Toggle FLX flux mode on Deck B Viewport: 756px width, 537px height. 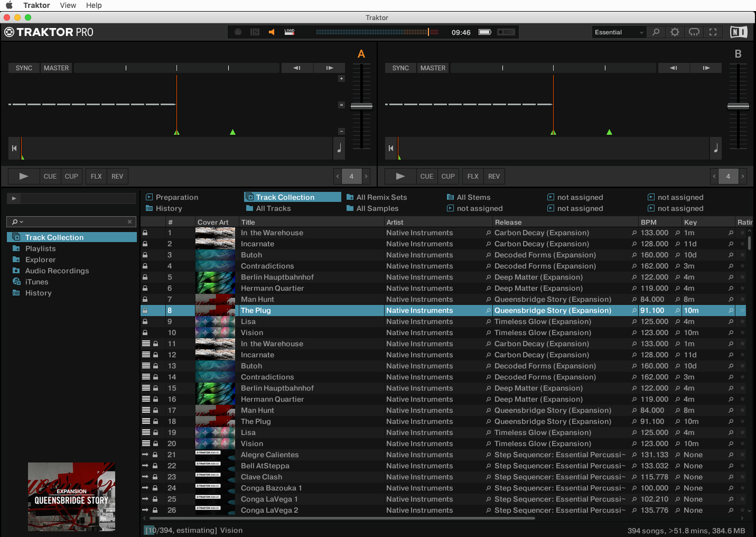pos(473,177)
